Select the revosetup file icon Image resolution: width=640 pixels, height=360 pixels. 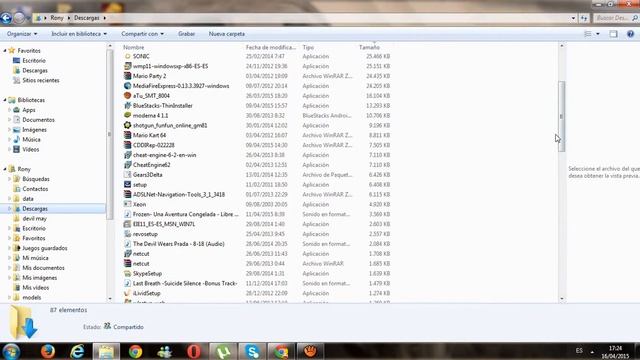(x=127, y=234)
